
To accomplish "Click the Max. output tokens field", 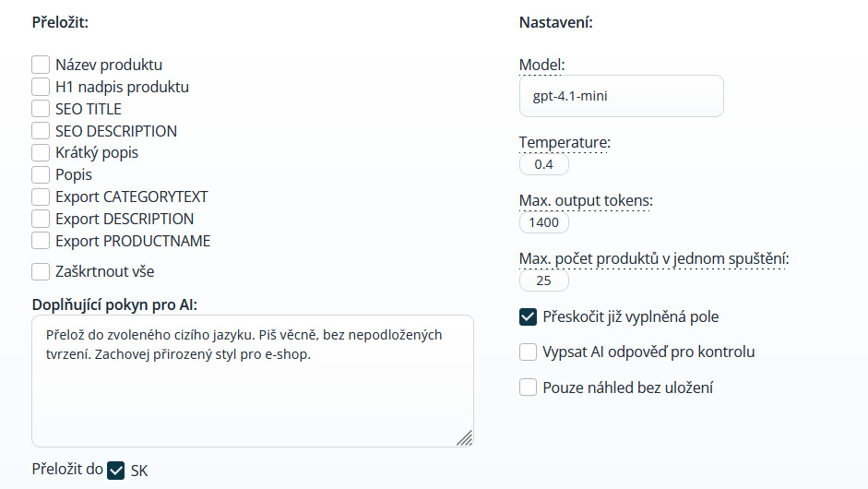I will click(544, 222).
